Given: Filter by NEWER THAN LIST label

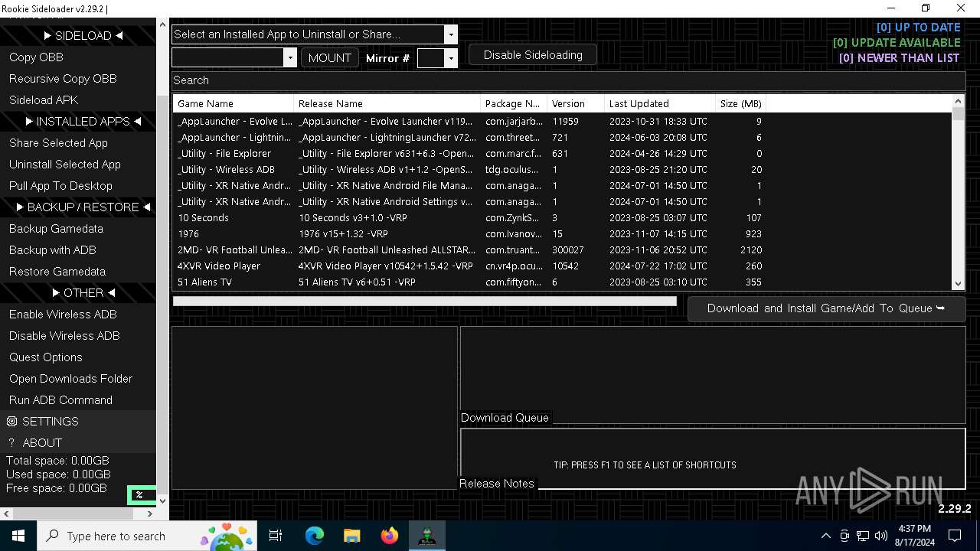Looking at the screenshot, I should (x=900, y=57).
